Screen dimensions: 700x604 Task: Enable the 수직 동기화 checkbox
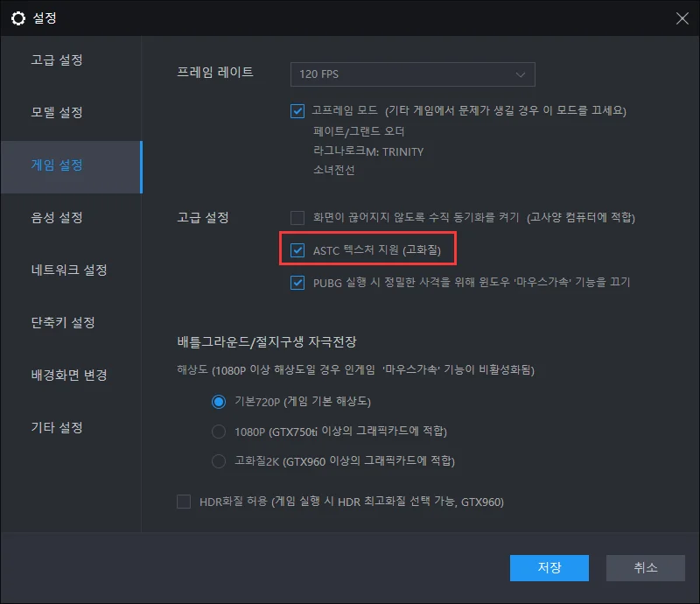tap(297, 218)
